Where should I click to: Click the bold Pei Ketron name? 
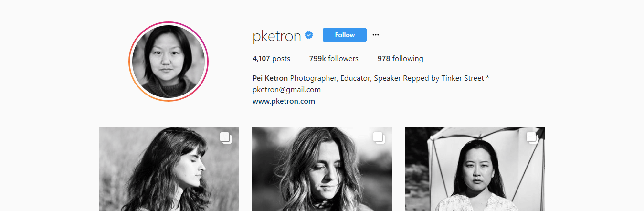270,78
